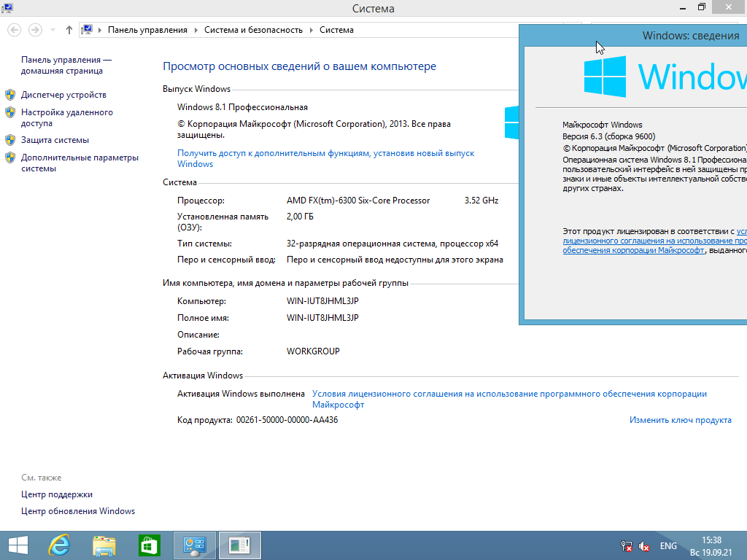
Task: Open the Windows Store taskbar icon
Action: pyautogui.click(x=149, y=545)
